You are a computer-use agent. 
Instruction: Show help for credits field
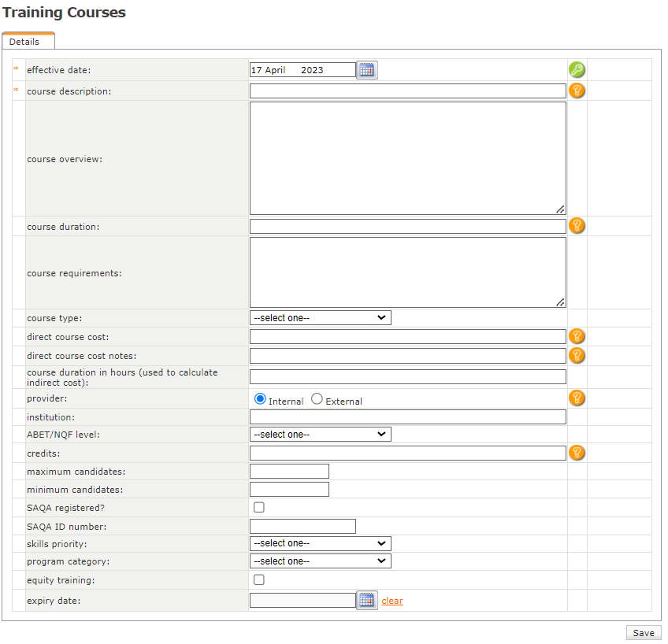click(577, 453)
